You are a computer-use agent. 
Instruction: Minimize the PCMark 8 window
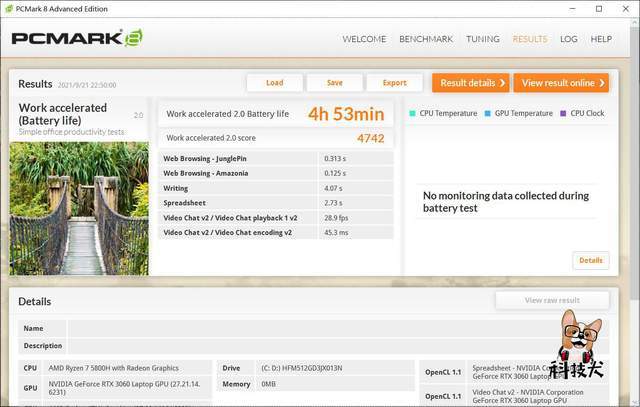(572, 9)
